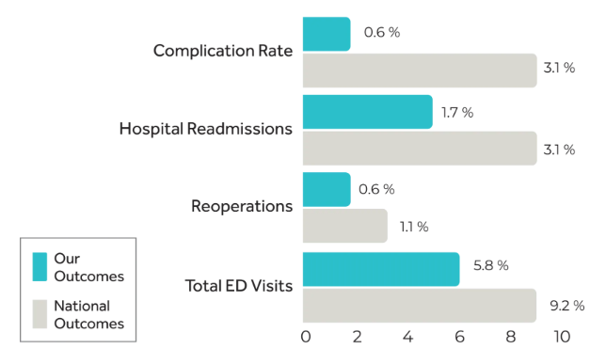Click the 1.7 % data label
This screenshot has width=606, height=364.
(457, 113)
